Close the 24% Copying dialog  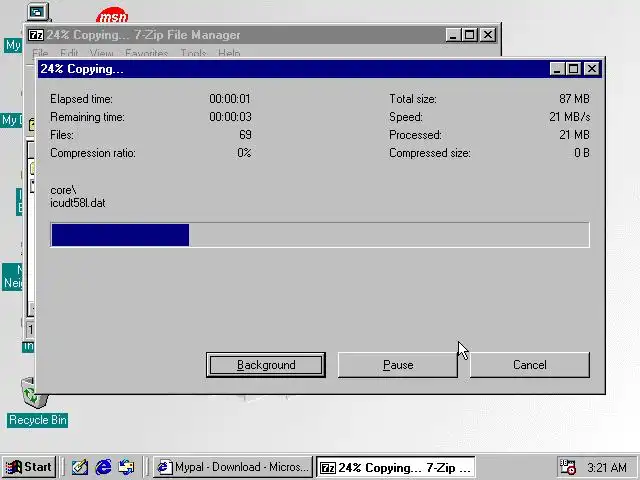coord(592,69)
